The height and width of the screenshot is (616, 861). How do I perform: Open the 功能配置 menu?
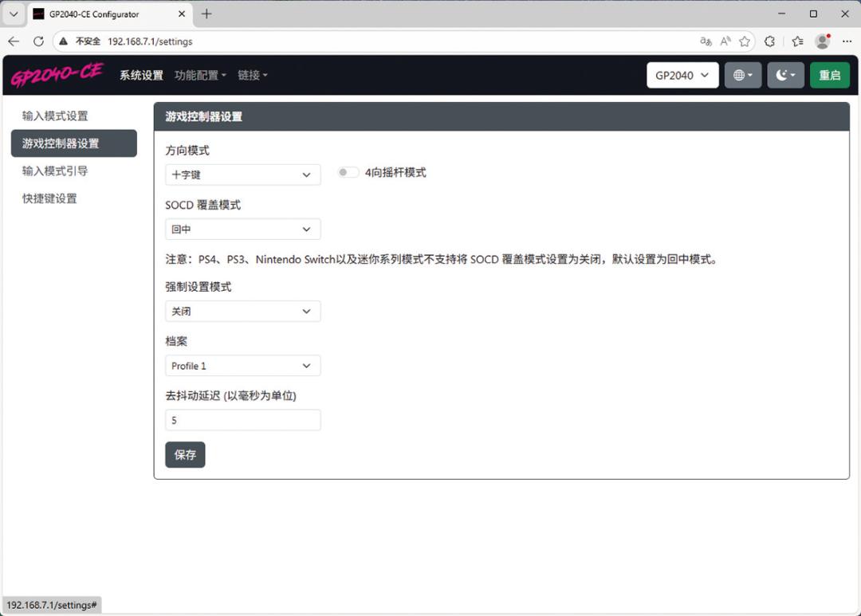[200, 75]
